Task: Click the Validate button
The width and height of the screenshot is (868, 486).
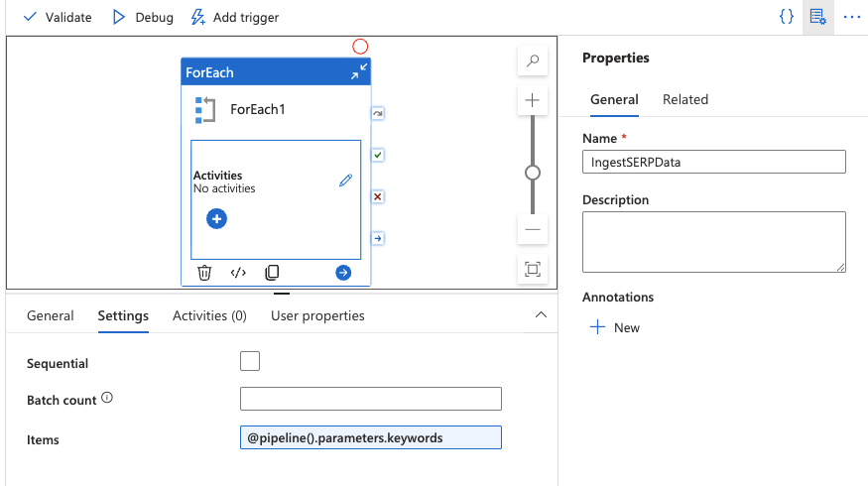Action: click(x=57, y=17)
